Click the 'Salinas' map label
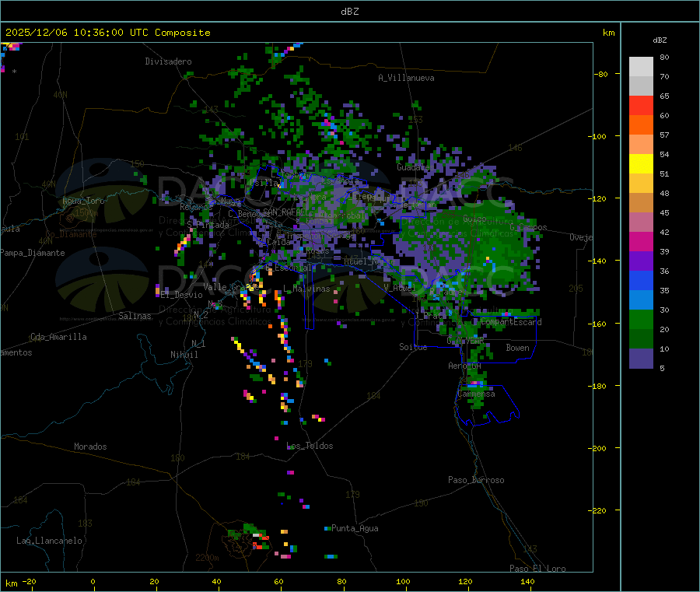The image size is (700, 592). (x=135, y=316)
